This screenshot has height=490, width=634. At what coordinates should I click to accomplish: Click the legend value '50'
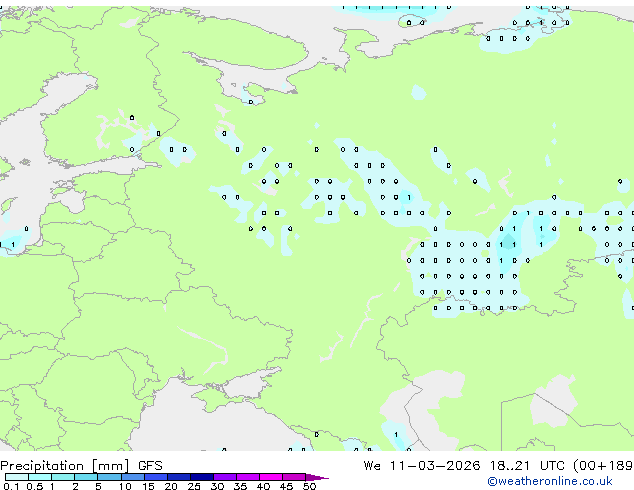[310, 486]
